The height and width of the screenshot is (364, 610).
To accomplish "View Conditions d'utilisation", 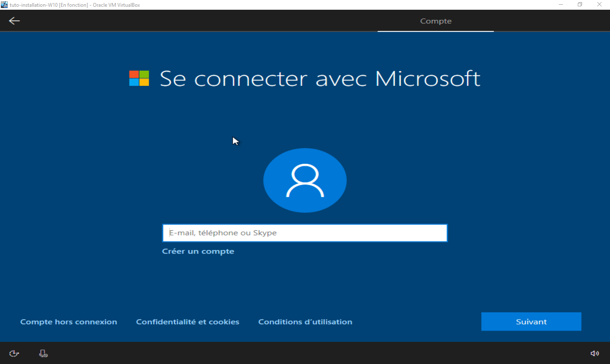I will [x=305, y=322].
